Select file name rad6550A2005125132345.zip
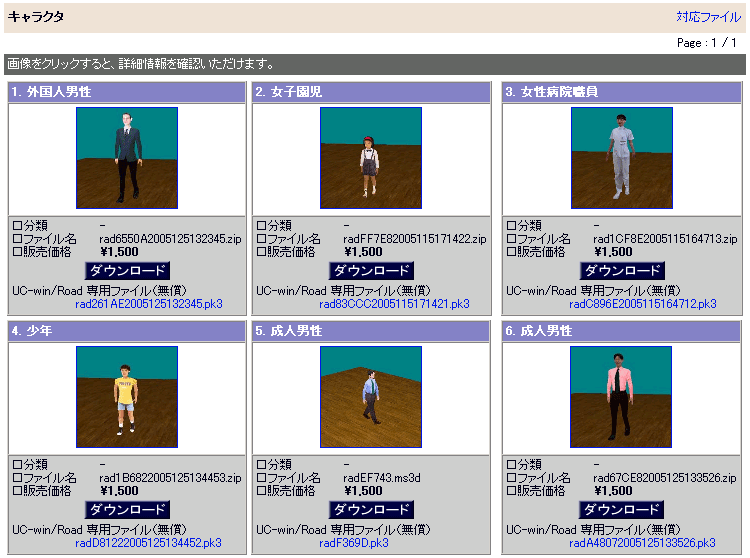750x558 pixels. coord(170,239)
